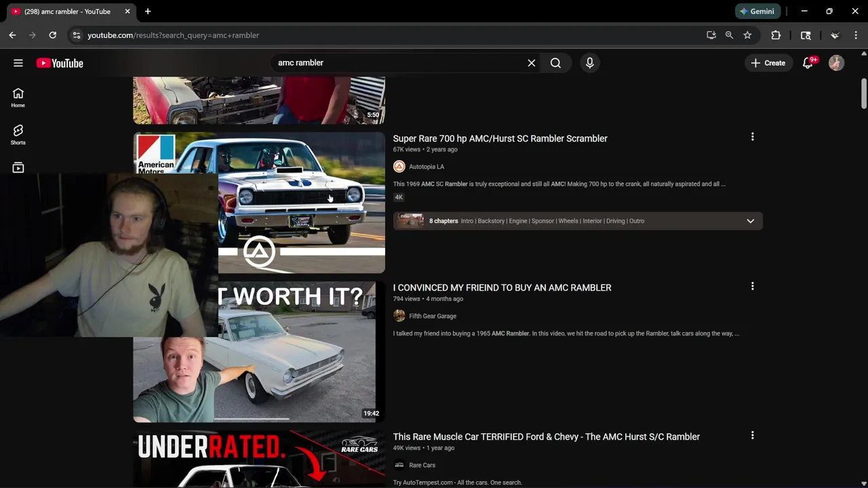The width and height of the screenshot is (868, 488).
Task: Click '67K views • 2 years ago' text
Action: point(425,149)
